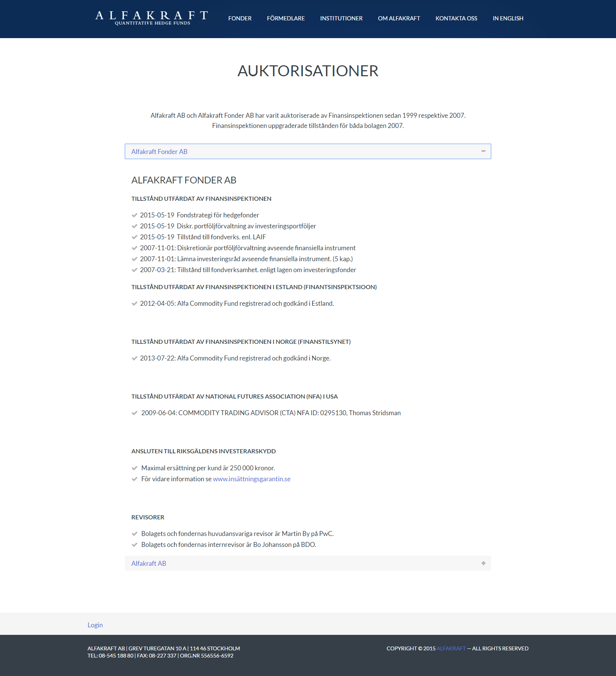Click the NATIONAL FUTURES ASSOCIATION (NFA) heading

[234, 396]
